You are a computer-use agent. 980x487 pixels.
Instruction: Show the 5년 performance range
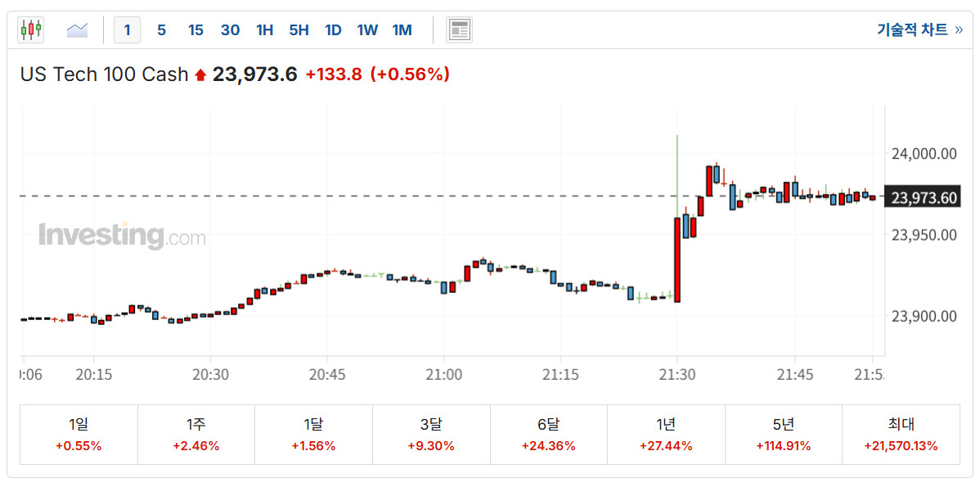[x=783, y=435]
